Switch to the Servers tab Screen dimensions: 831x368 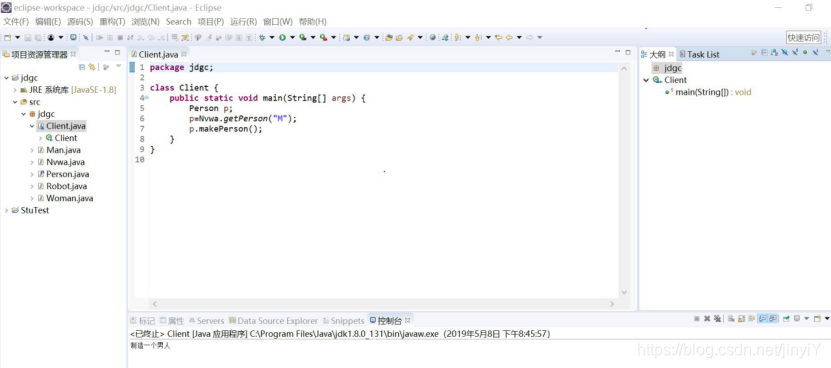point(206,321)
